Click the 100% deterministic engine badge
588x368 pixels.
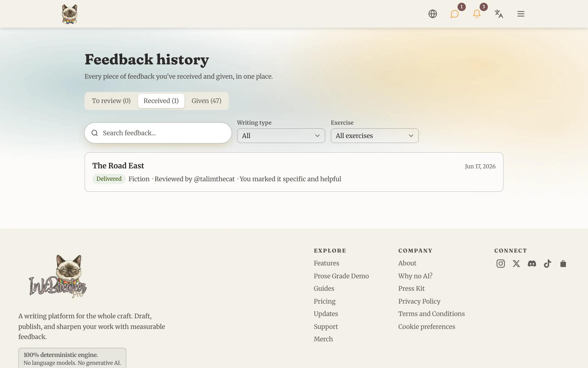point(72,358)
